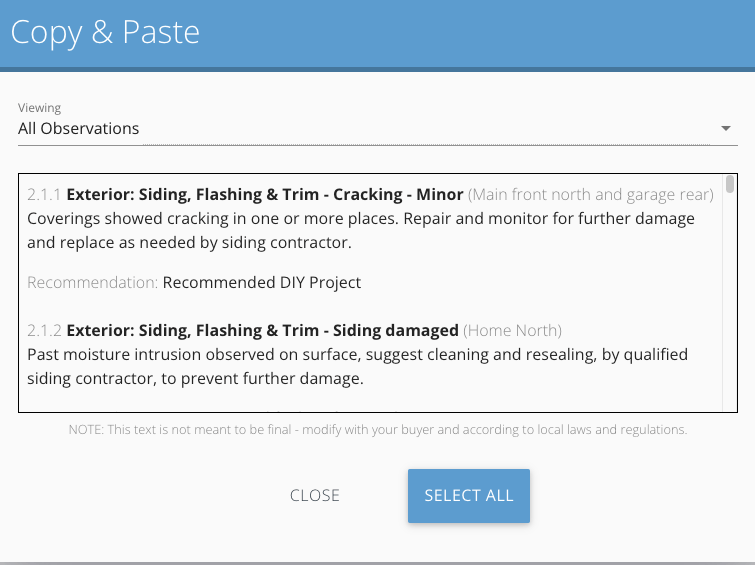The width and height of the screenshot is (755, 565).
Task: Click the 2.1.1 observation number
Action: click(44, 194)
